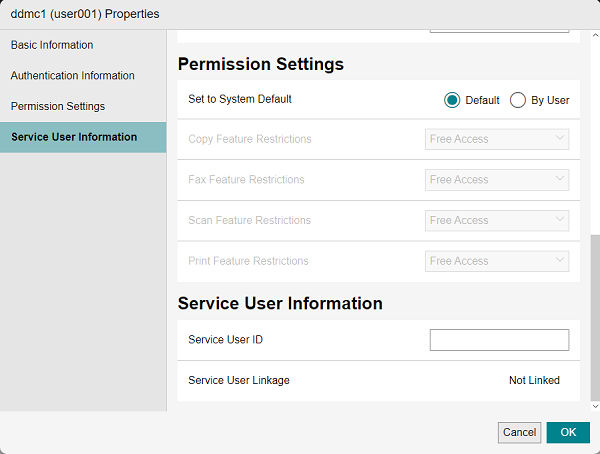The height and width of the screenshot is (454, 600).
Task: Click the ddmc1 (user001) Properties title
Action: click(x=85, y=14)
